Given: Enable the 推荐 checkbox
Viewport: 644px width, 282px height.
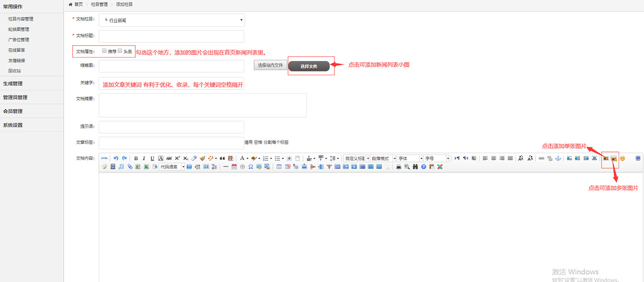Looking at the screenshot, I should pyautogui.click(x=104, y=50).
